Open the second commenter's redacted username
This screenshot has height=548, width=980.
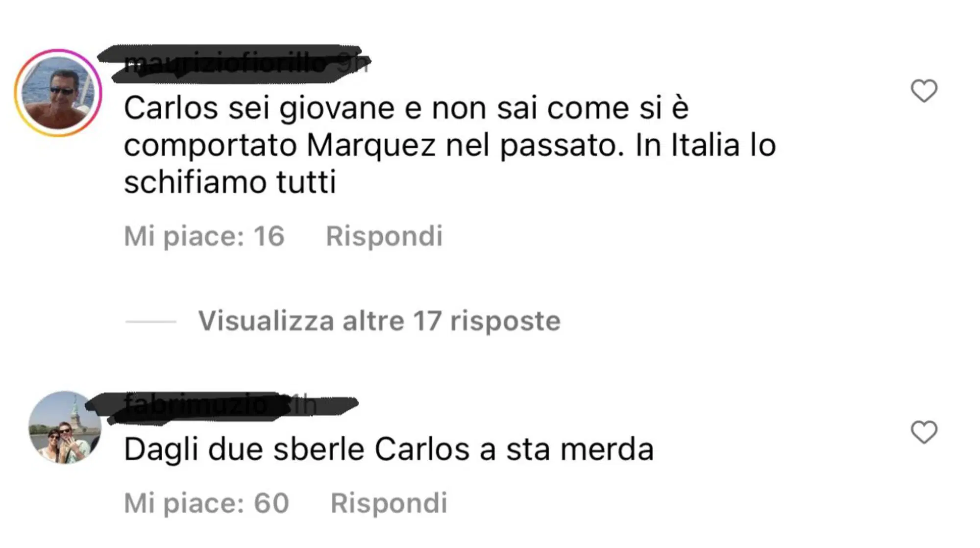pyautogui.click(x=196, y=404)
